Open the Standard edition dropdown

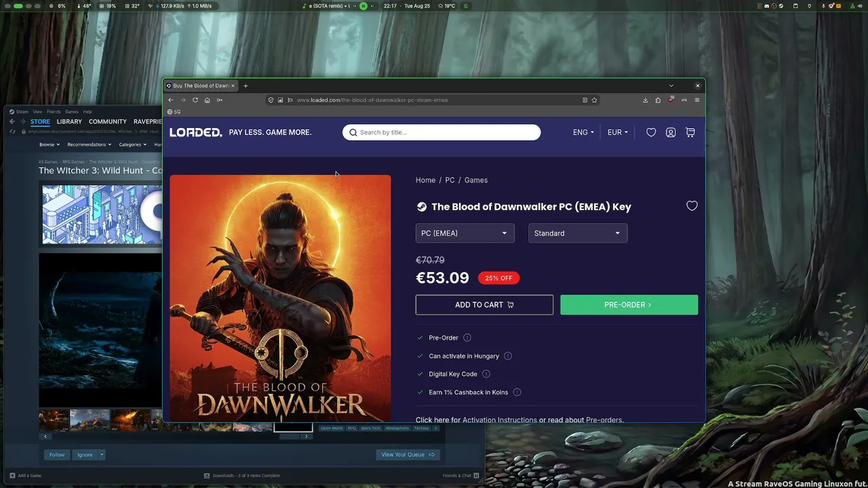coord(578,233)
